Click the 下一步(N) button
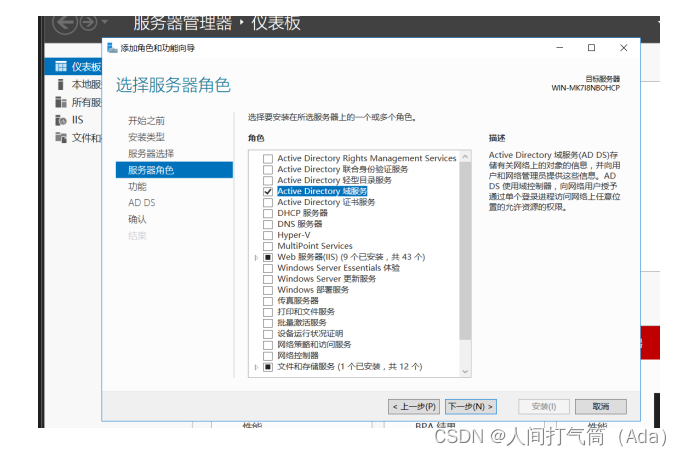Image resolution: width=682 pixels, height=456 pixels. pyautogui.click(x=471, y=406)
